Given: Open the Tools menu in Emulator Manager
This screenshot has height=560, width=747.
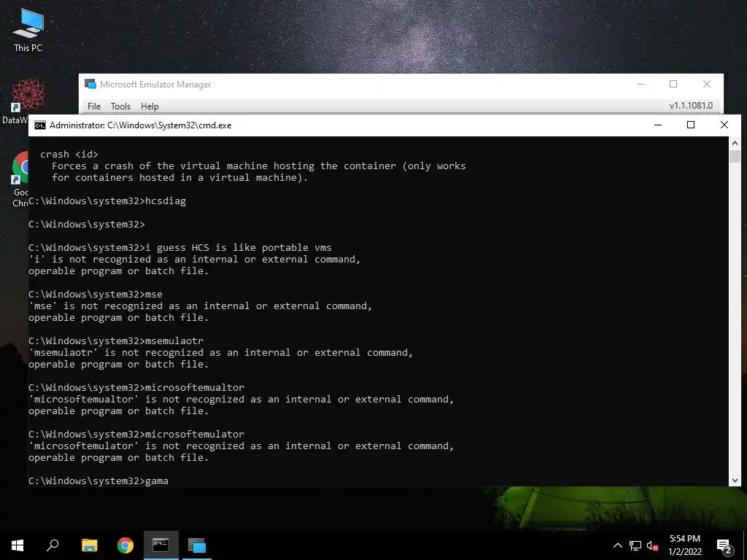Looking at the screenshot, I should point(120,106).
